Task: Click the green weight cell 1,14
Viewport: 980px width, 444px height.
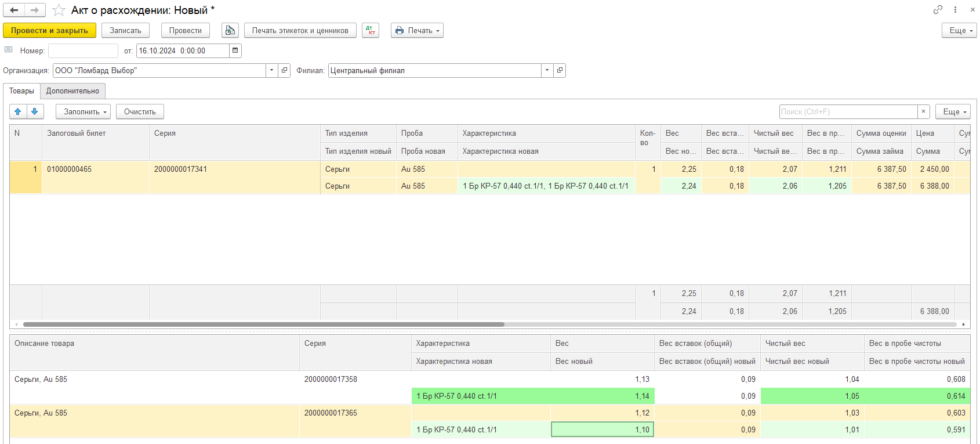Action: click(x=602, y=396)
